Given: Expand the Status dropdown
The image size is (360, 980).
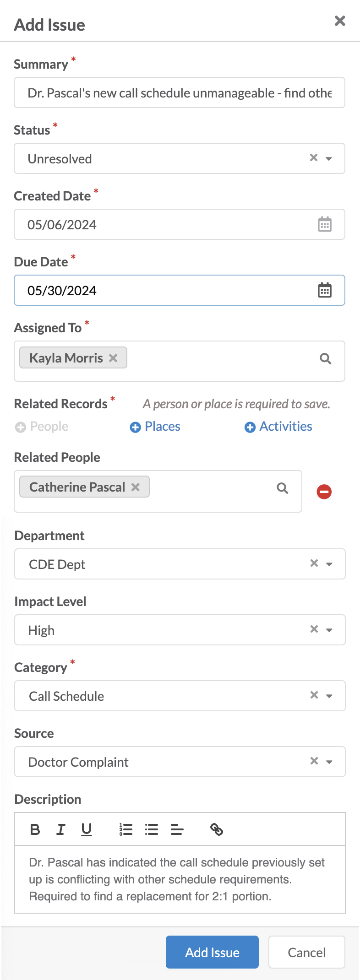Looking at the screenshot, I should click(329, 159).
